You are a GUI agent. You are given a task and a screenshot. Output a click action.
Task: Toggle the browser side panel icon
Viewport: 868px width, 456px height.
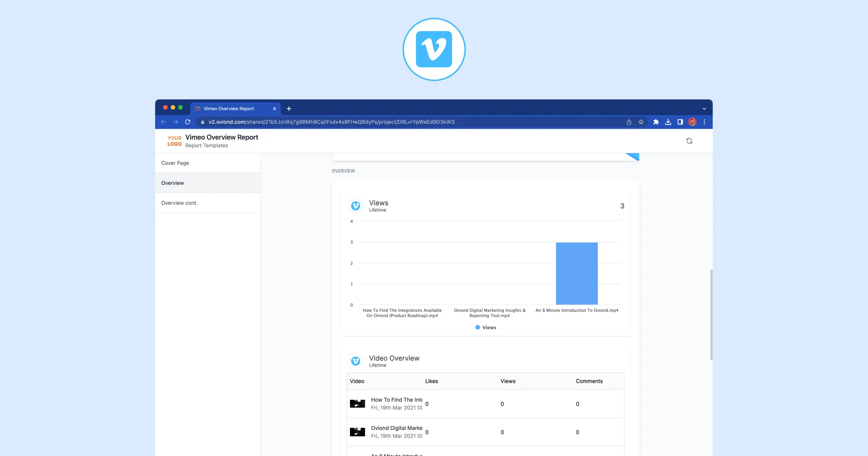coord(680,122)
